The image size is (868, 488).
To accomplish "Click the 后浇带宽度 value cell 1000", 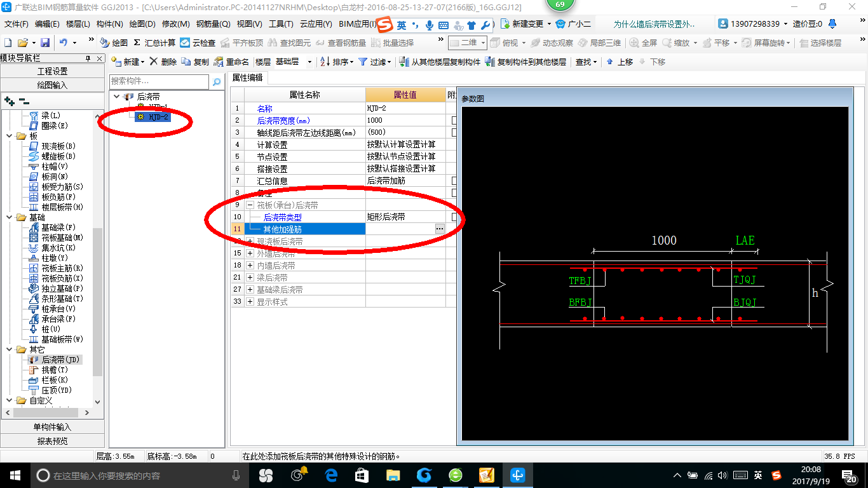I will (x=405, y=120).
